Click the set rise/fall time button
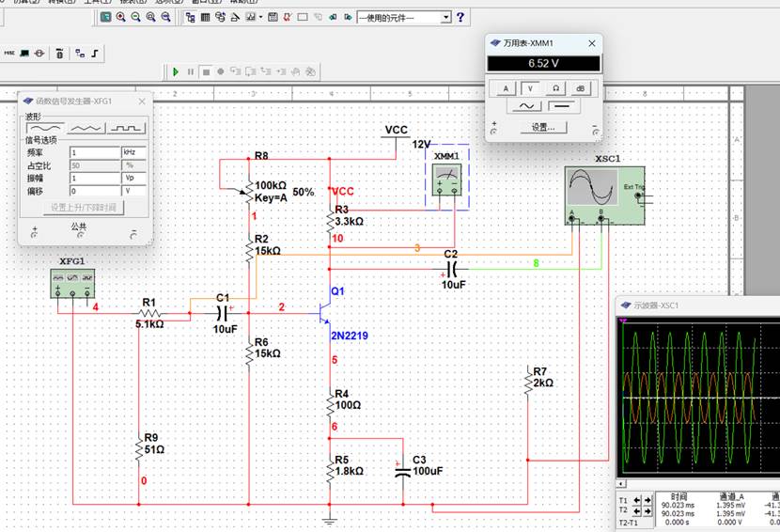The width and height of the screenshot is (780, 532). tap(84, 208)
